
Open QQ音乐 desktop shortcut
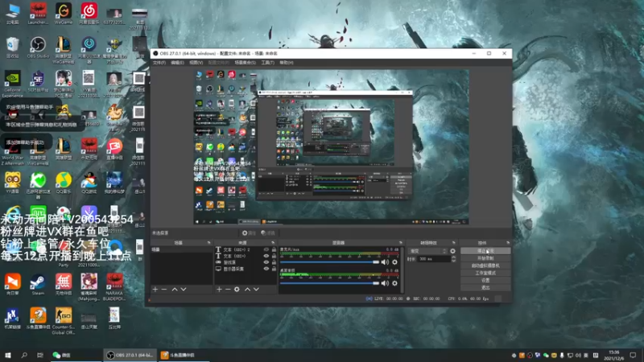point(64,183)
